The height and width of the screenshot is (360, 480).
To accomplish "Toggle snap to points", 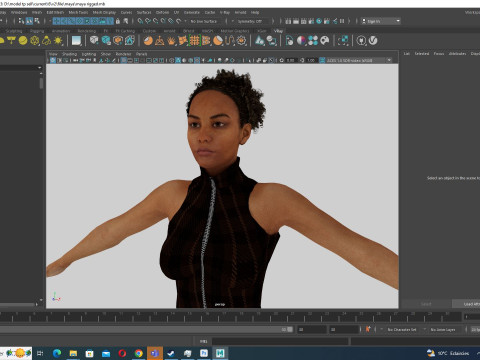I will point(156,21).
